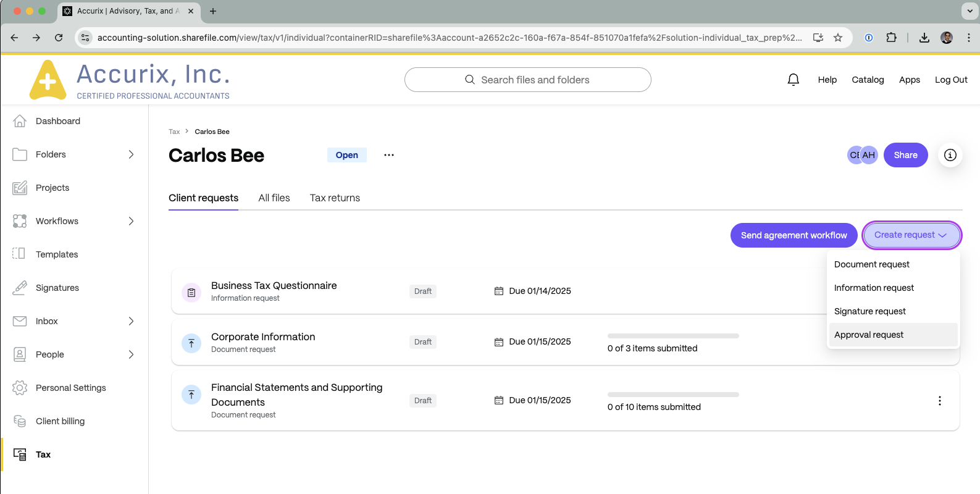Choose Signature request from the menu
This screenshot has height=494, width=980.
pos(893,311)
